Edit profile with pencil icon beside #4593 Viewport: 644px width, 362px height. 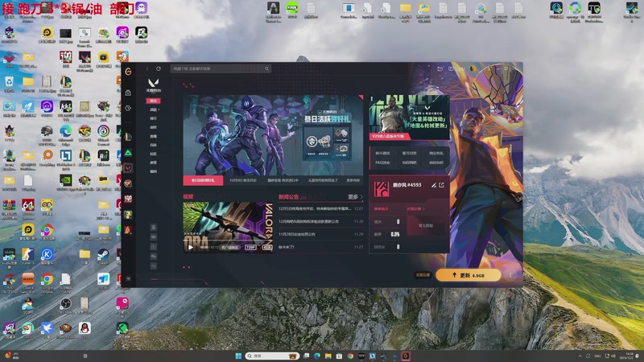click(x=434, y=185)
